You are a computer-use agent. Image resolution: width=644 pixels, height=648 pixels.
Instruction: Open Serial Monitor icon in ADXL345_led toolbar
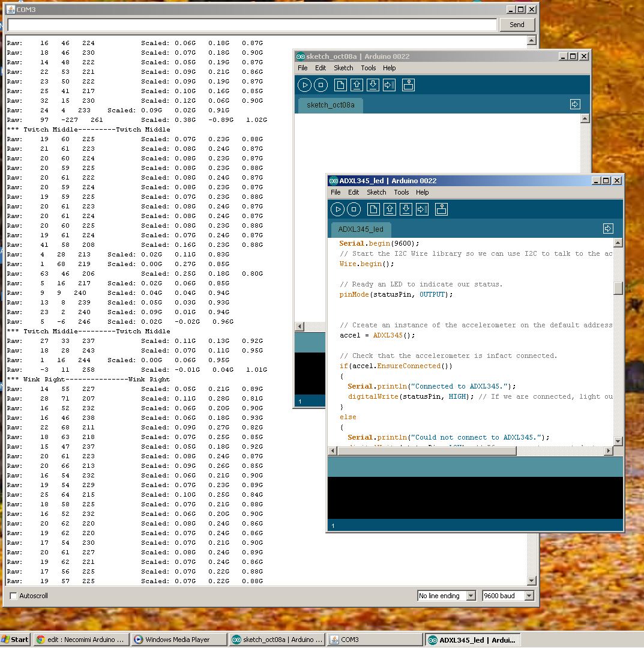441,210
